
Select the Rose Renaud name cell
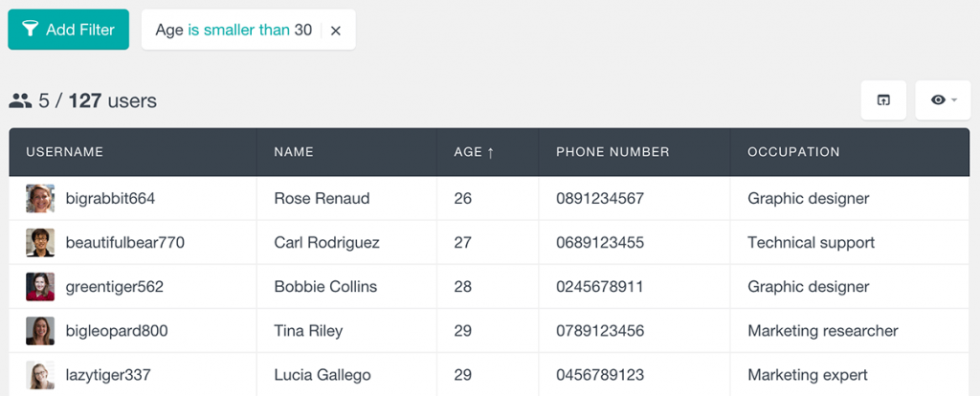(322, 199)
